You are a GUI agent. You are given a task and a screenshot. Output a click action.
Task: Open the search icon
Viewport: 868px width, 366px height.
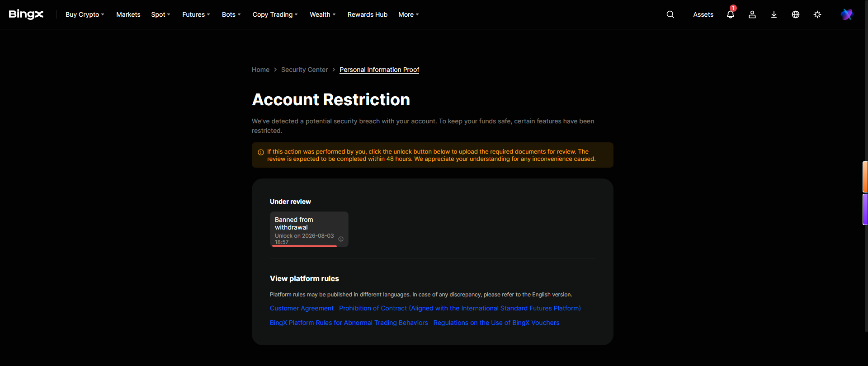coord(670,14)
